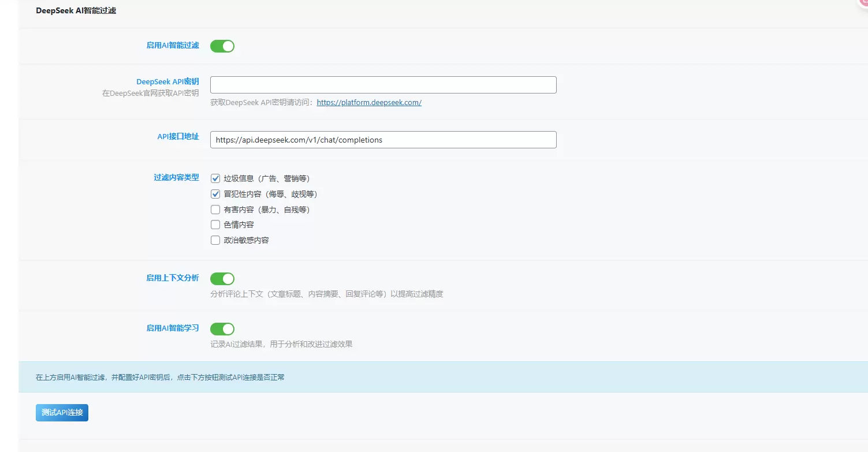This screenshot has height=452, width=868.
Task: Click the 分析评论上下文 description text
Action: point(327,294)
